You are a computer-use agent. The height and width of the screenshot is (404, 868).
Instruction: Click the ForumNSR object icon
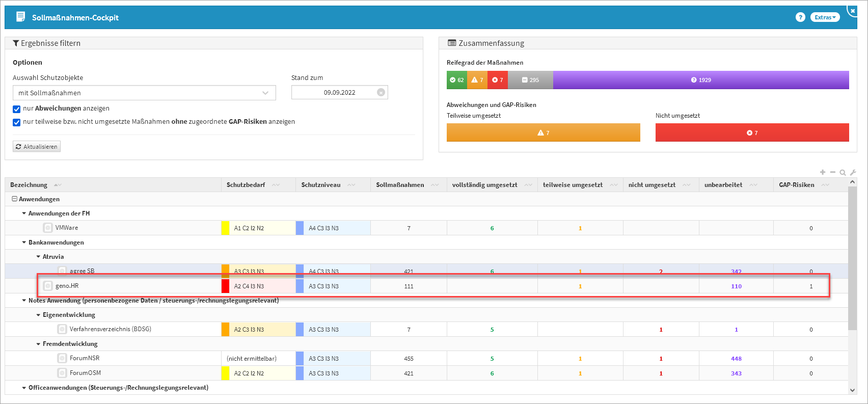pos(62,358)
